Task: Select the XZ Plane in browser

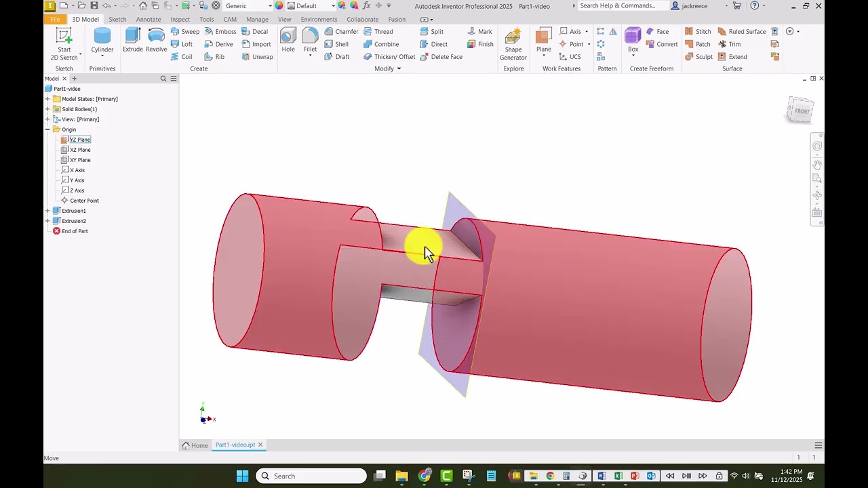Action: click(80, 150)
